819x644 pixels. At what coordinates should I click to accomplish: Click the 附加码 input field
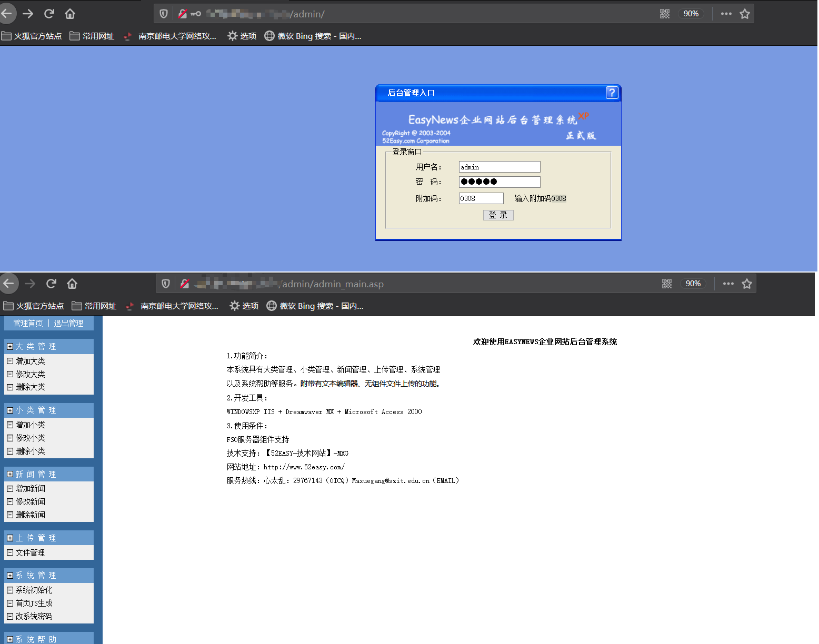[x=481, y=198]
